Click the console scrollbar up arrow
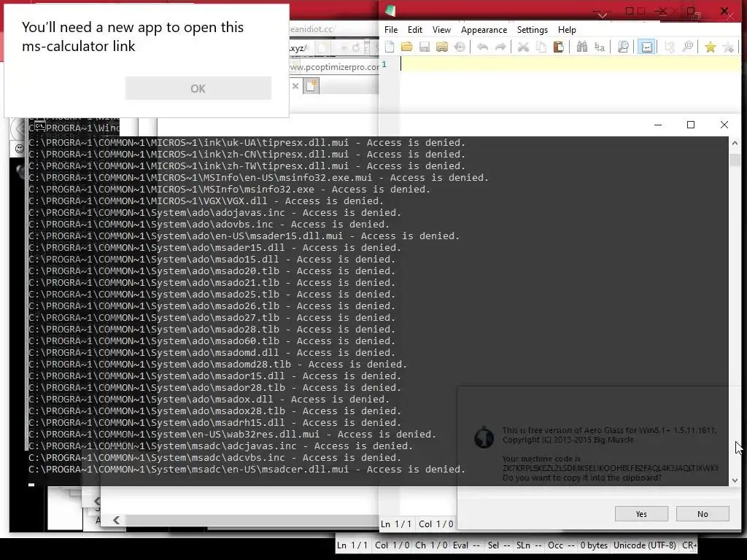This screenshot has width=747, height=560. point(735,143)
